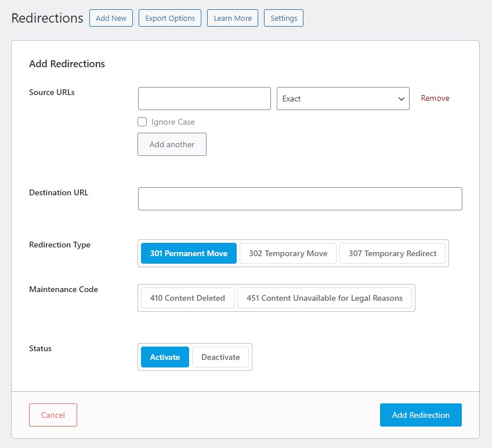The image size is (492, 448).
Task: Open the Learn More link button
Action: tap(233, 18)
